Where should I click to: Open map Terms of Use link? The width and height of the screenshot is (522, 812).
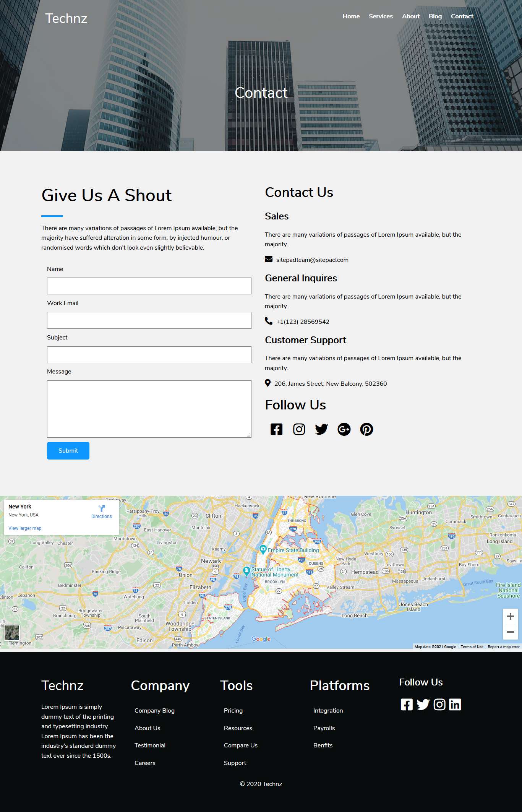click(x=472, y=647)
